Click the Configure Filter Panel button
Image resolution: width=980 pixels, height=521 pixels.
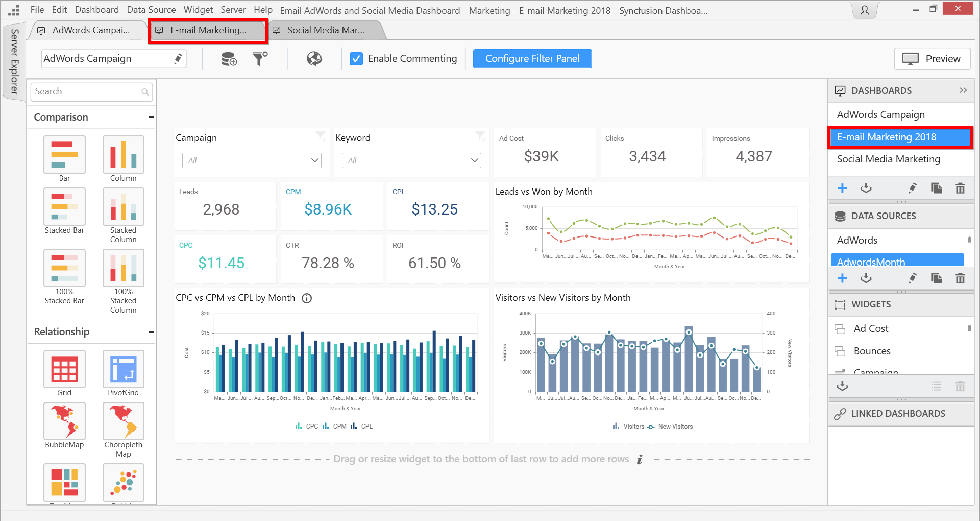pyautogui.click(x=532, y=59)
